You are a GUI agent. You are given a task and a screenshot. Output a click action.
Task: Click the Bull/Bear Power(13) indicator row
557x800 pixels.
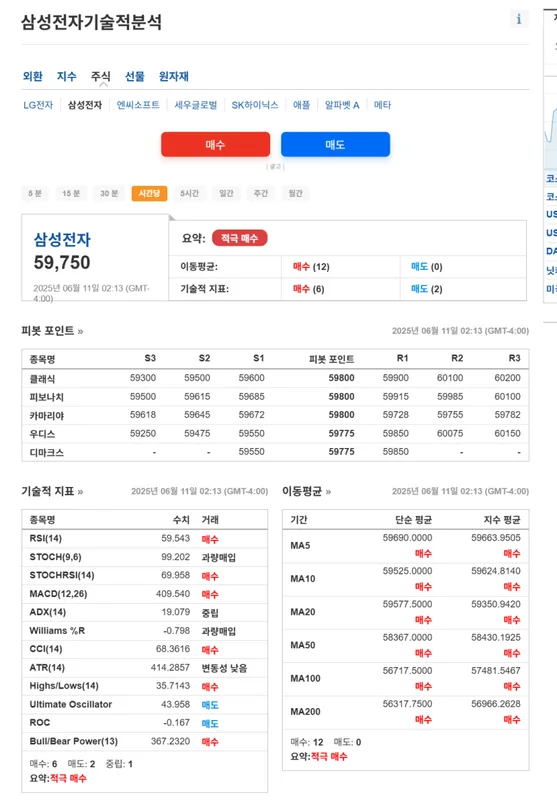pos(145,741)
